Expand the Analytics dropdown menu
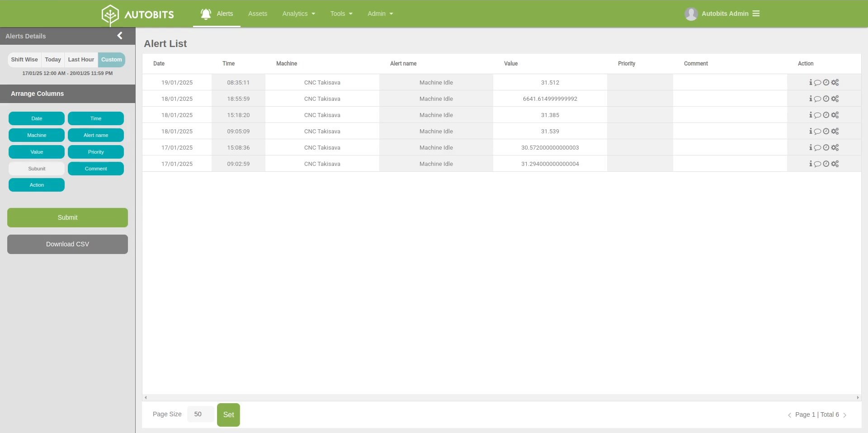868x433 pixels. tap(298, 14)
